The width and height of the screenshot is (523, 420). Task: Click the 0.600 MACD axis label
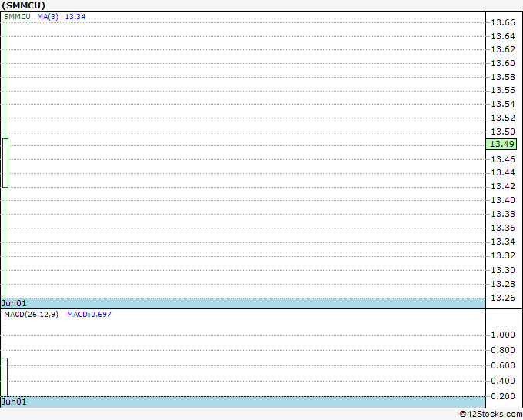[503, 365]
